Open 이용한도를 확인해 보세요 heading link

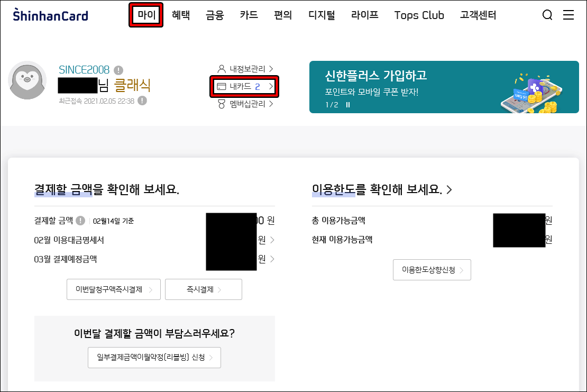coord(382,189)
